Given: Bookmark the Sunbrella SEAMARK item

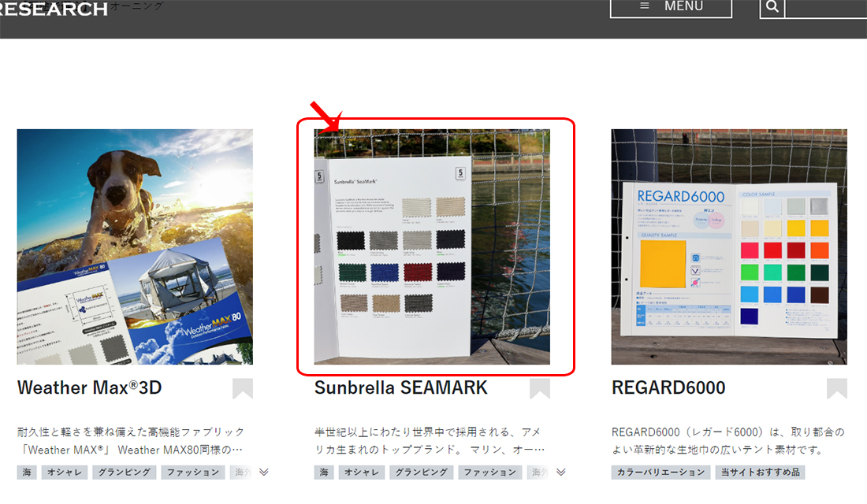Looking at the screenshot, I should point(540,388).
